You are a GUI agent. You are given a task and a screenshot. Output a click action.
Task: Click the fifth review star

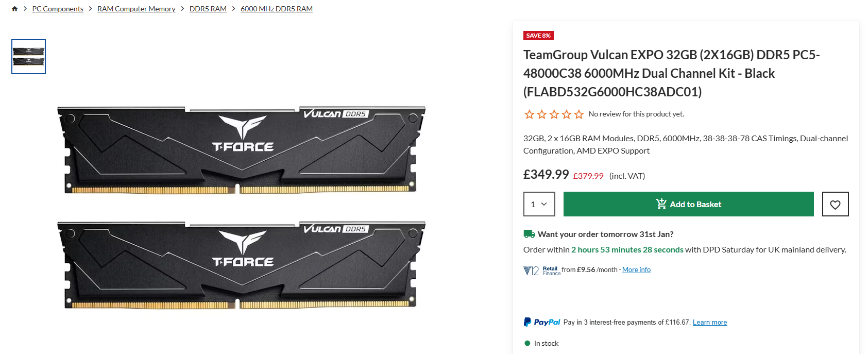[579, 114]
